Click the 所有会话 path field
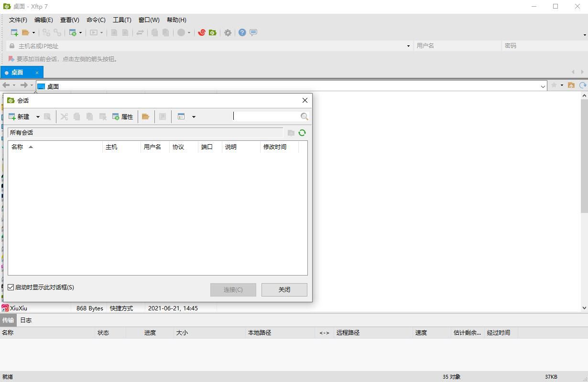The height and width of the screenshot is (382, 588). point(145,133)
